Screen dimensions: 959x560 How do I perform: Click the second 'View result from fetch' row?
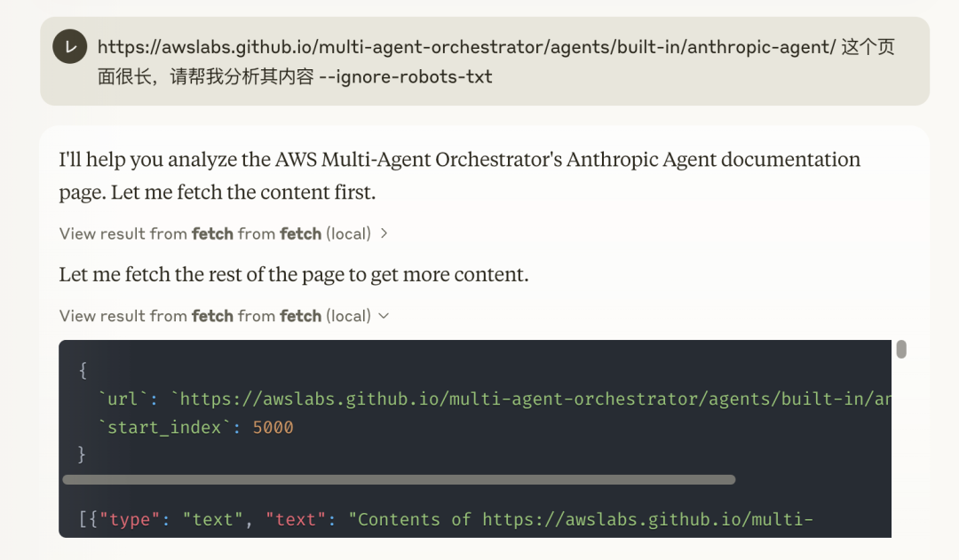pos(223,316)
